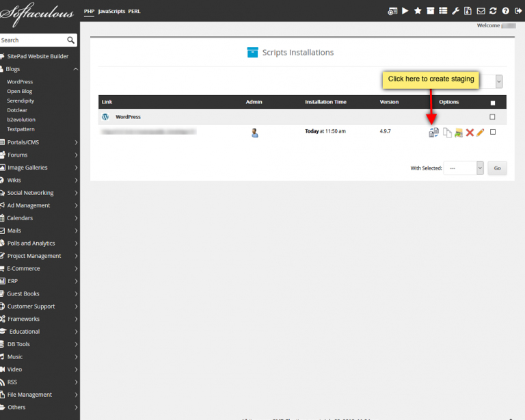The image size is (525, 420).
Task: Click the orange pencil edit installation icon
Action: point(480,133)
